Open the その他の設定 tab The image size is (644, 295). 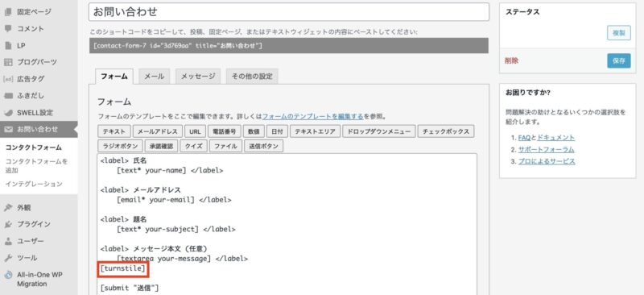tap(252, 76)
